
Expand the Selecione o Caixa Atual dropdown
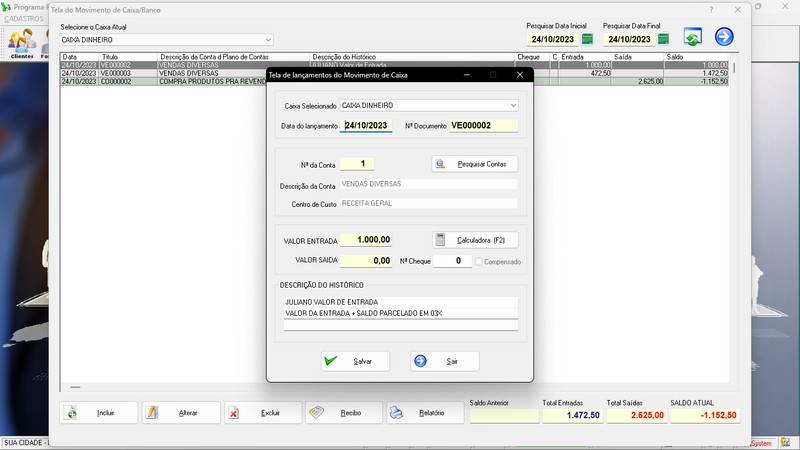pos(268,40)
